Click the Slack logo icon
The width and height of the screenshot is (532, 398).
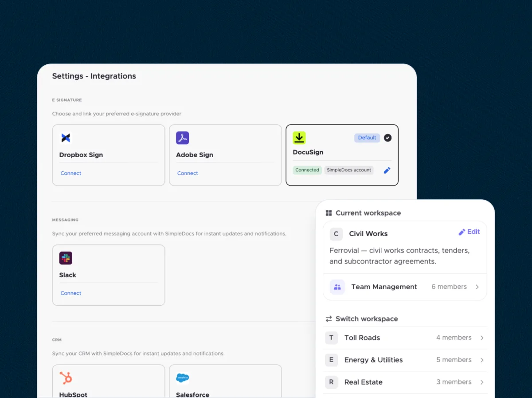66,258
